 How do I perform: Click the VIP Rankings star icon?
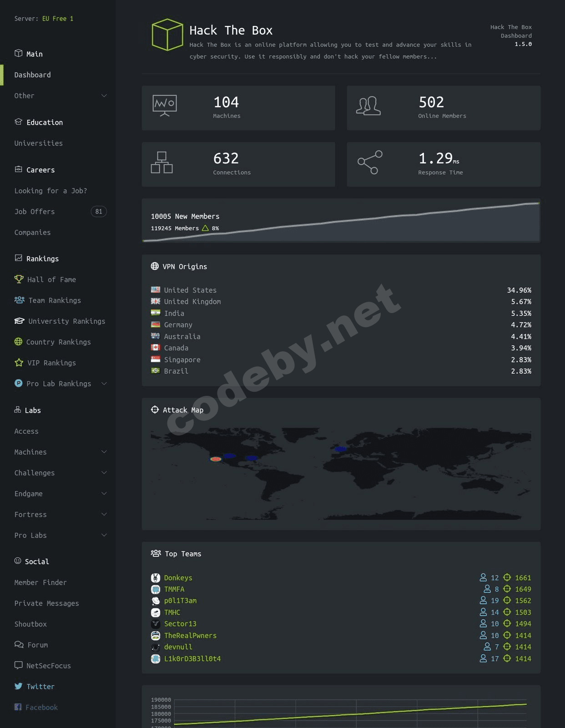pos(19,362)
